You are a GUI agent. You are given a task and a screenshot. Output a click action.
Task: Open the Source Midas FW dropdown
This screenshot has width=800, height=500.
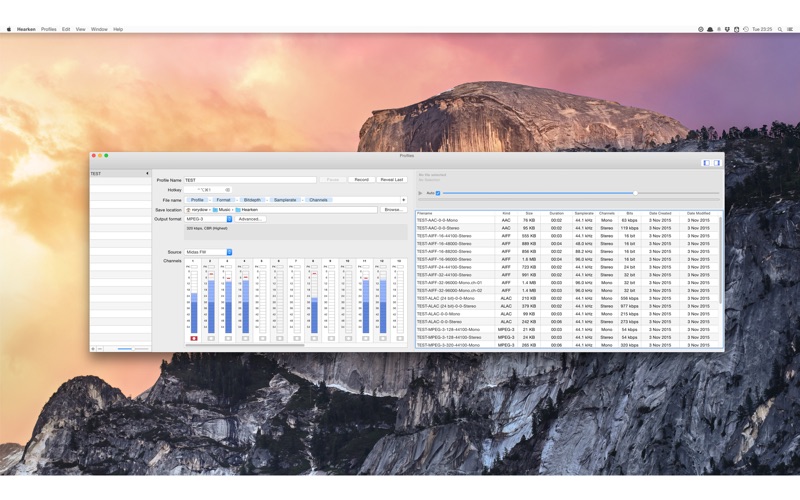(209, 252)
